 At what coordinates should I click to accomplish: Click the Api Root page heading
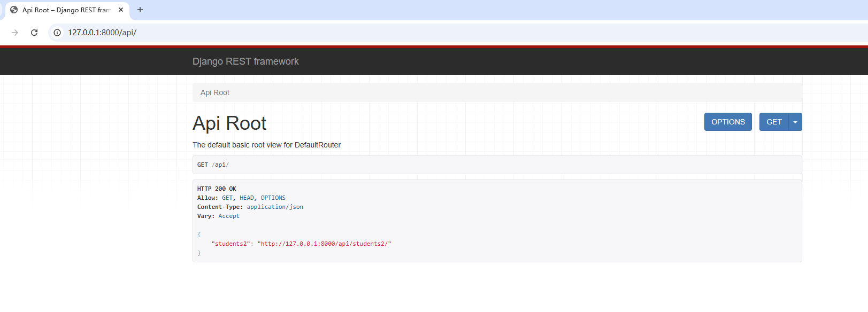pyautogui.click(x=229, y=123)
